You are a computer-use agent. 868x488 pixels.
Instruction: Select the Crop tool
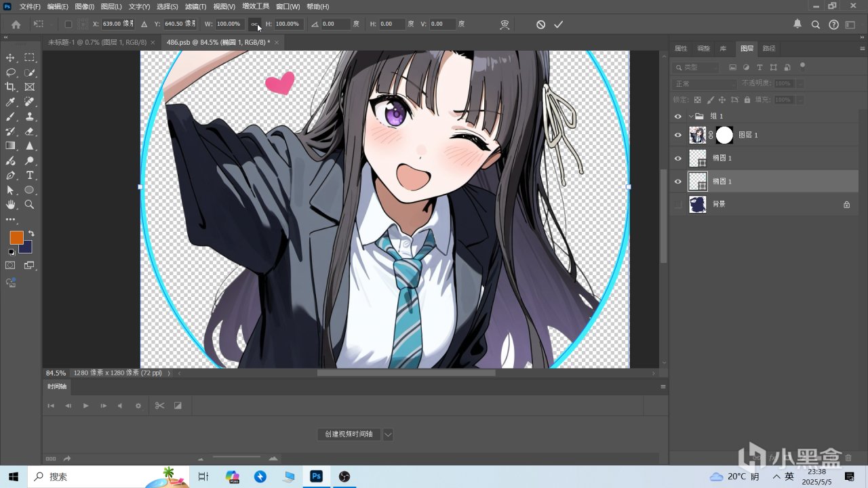click(x=10, y=87)
